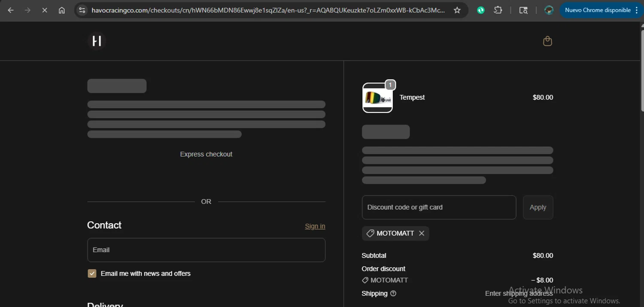Screen dimensions: 644x307
Task: Click the Contact heading
Action: 104,225
